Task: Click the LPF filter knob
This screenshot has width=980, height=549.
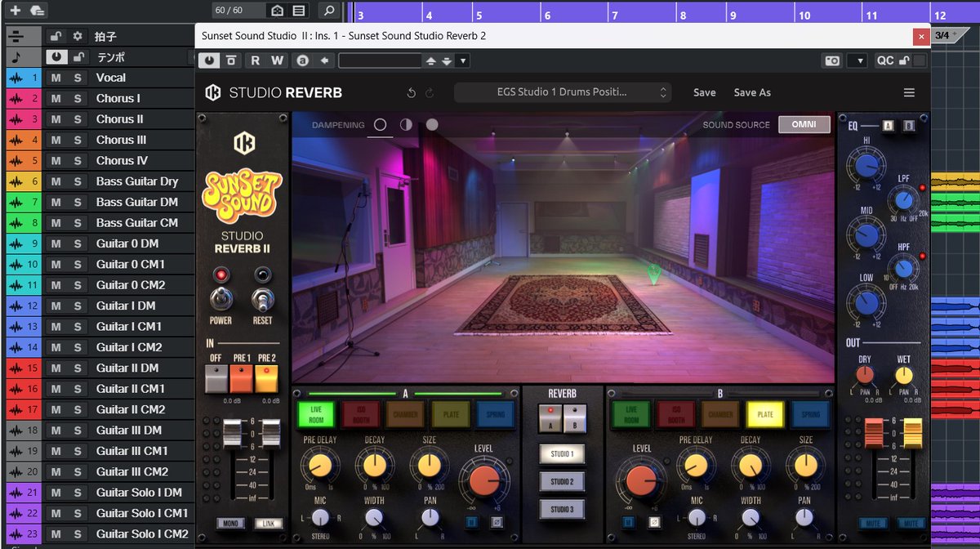Action: 903,200
